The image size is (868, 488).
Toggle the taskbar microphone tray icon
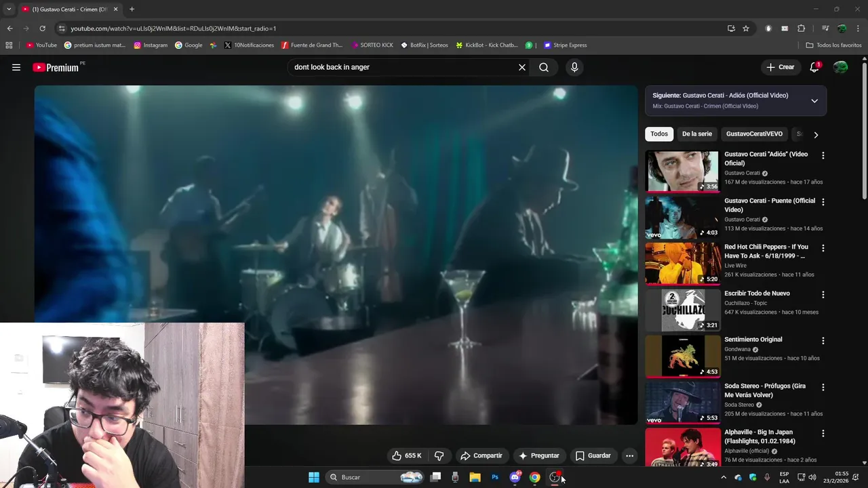click(767, 477)
